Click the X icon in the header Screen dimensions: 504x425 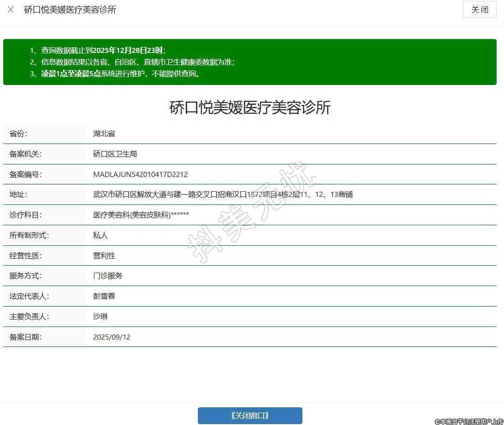(11, 9)
